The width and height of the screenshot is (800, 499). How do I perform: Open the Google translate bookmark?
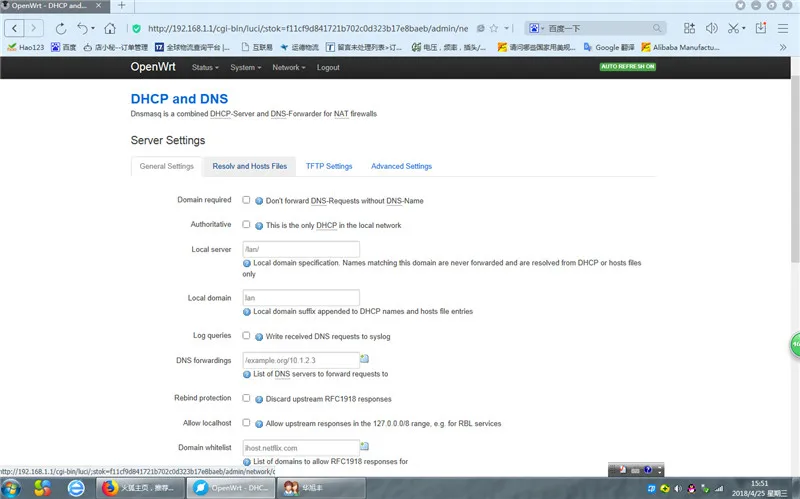click(x=609, y=47)
